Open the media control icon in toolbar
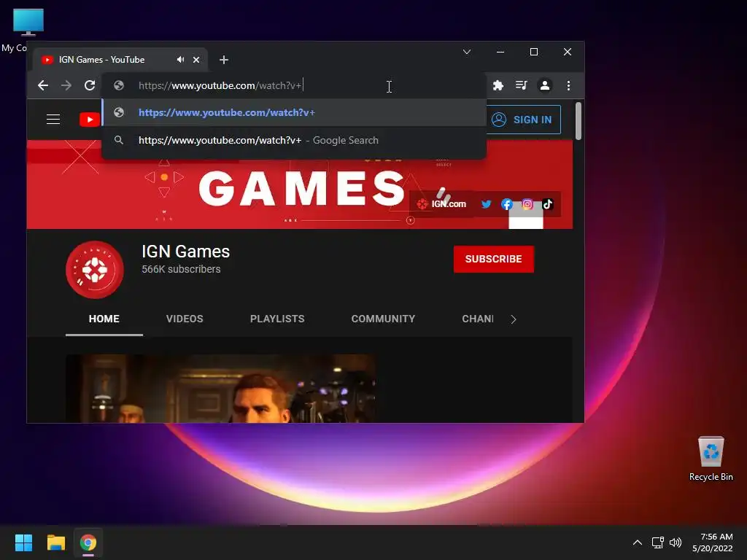The height and width of the screenshot is (560, 747). [x=521, y=85]
